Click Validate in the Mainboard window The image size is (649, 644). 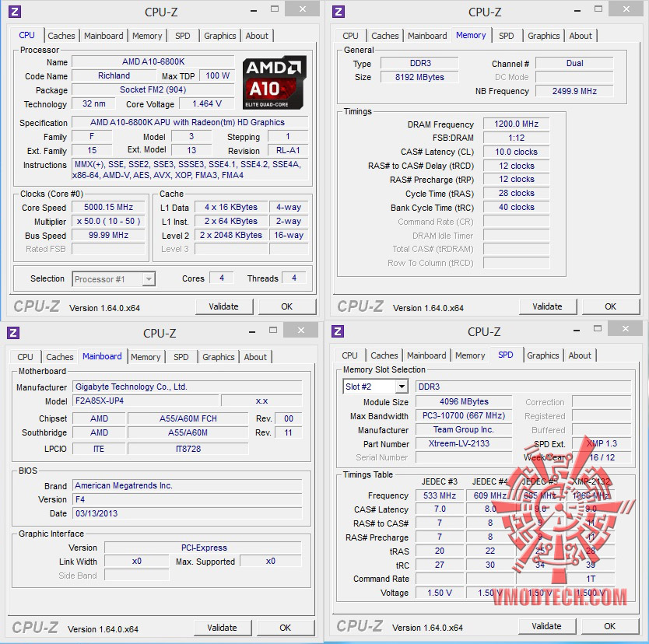(222, 628)
